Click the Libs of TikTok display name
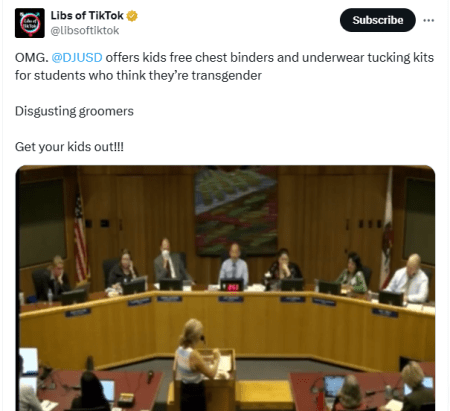 (87, 15)
